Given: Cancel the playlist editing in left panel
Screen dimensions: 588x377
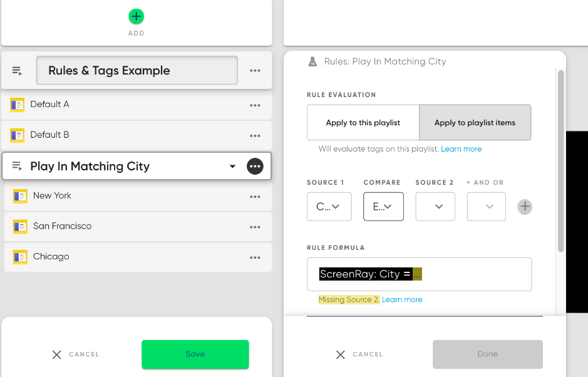Looking at the screenshot, I should coord(75,354).
